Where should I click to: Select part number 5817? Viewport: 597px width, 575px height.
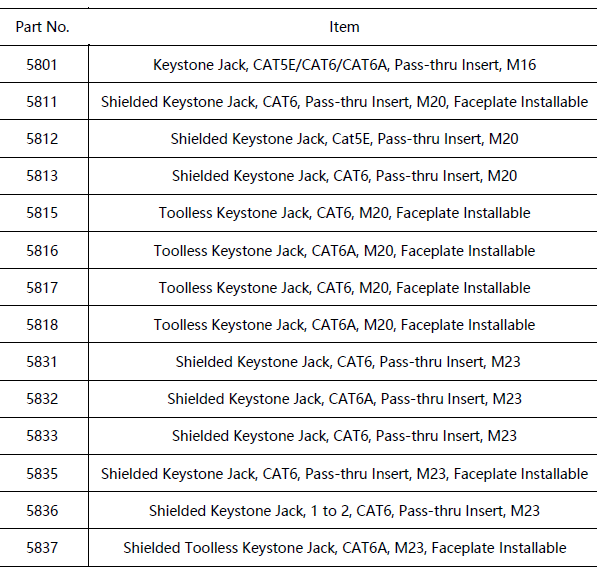42,288
